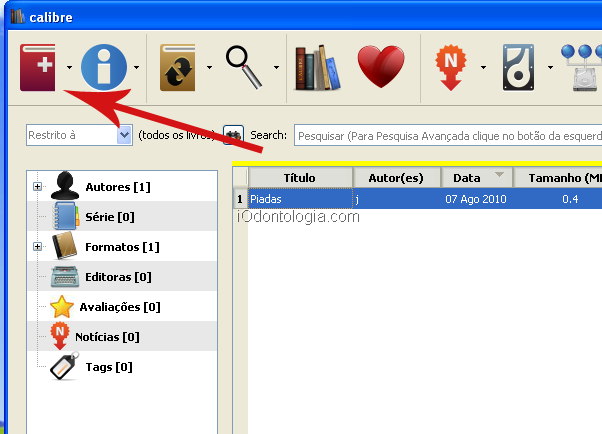Select Tags [0] in tag browser
The height and width of the screenshot is (434, 602).
[109, 367]
